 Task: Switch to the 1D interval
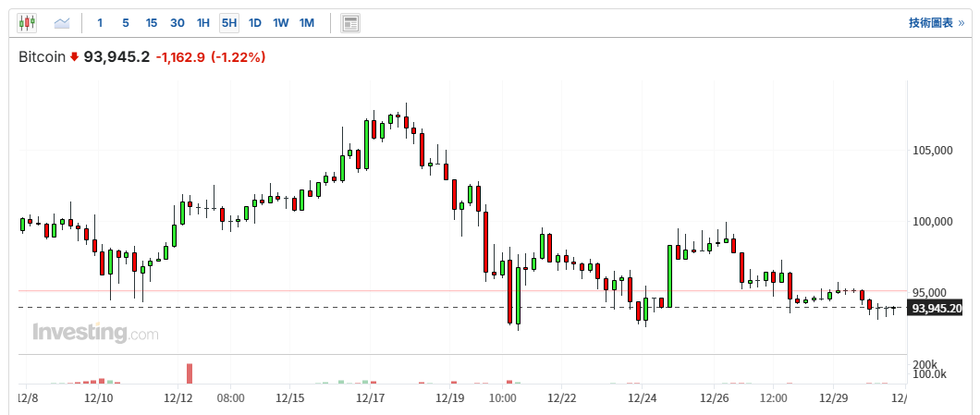point(255,23)
